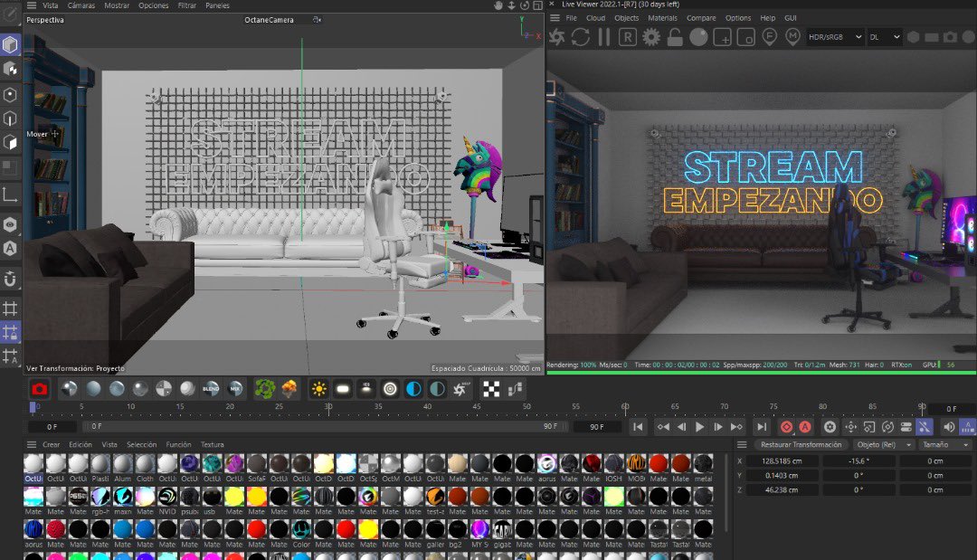Enable the material picker M pin
Viewport: 977px width, 560px height.
click(792, 37)
